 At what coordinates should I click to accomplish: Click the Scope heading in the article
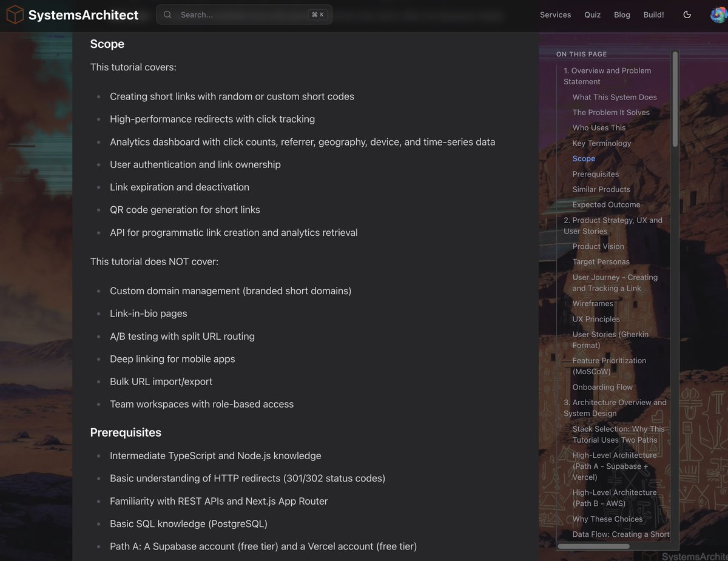click(107, 44)
